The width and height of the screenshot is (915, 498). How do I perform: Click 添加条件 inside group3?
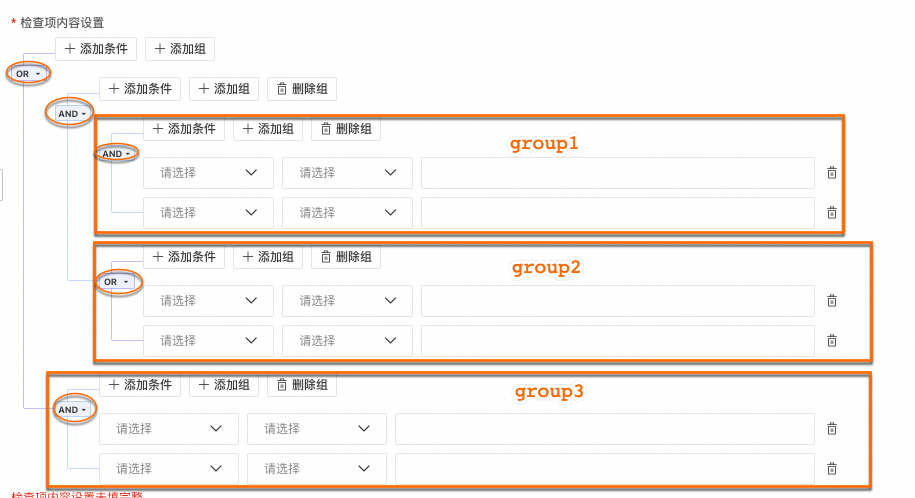pos(139,385)
